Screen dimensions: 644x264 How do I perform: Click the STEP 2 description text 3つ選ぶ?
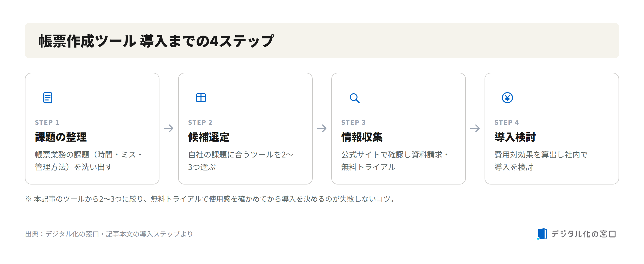pos(202,167)
